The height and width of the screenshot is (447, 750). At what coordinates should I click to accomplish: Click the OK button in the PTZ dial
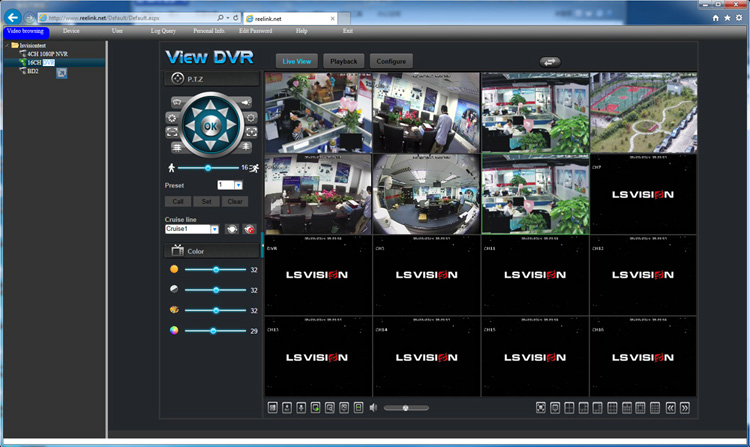tap(210, 126)
